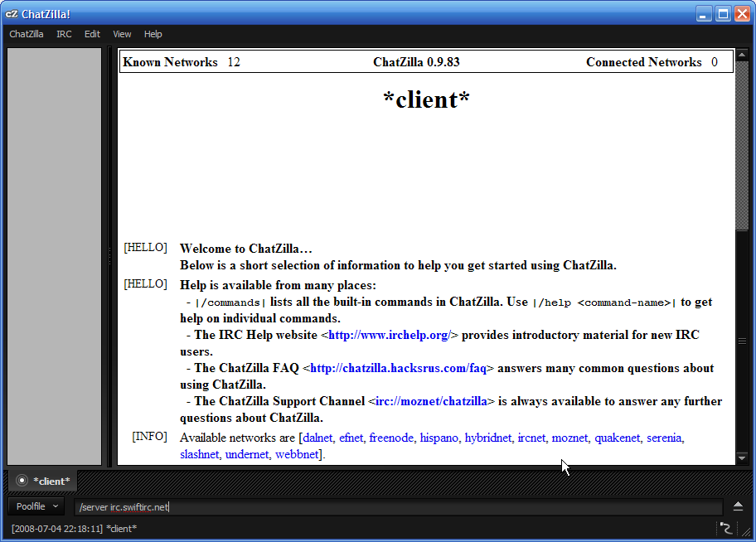
Task: Connect to the ircnet network link
Action: (x=531, y=438)
